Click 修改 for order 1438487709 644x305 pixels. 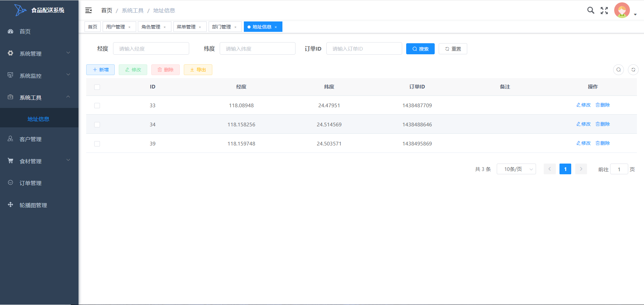coord(584,105)
